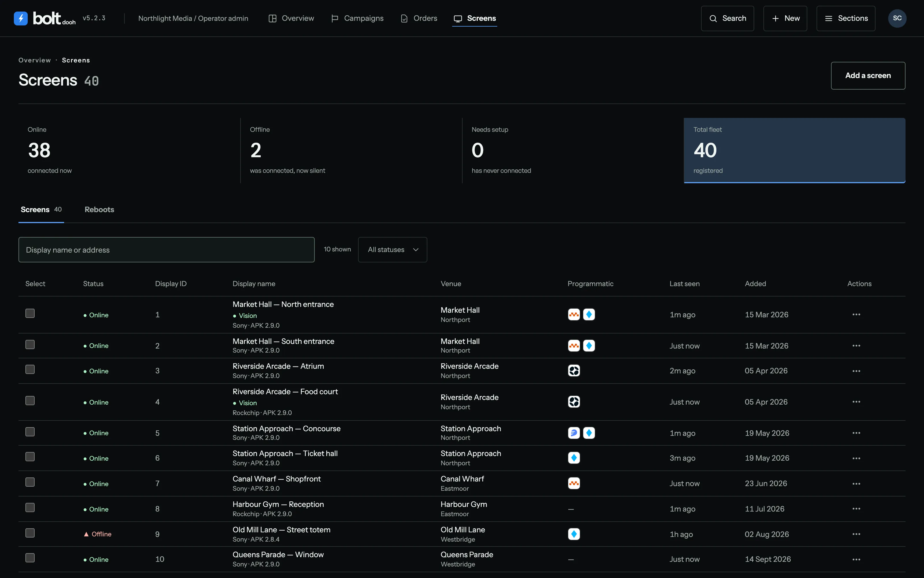Open the Campaigns navigation item
924x578 pixels.
357,18
